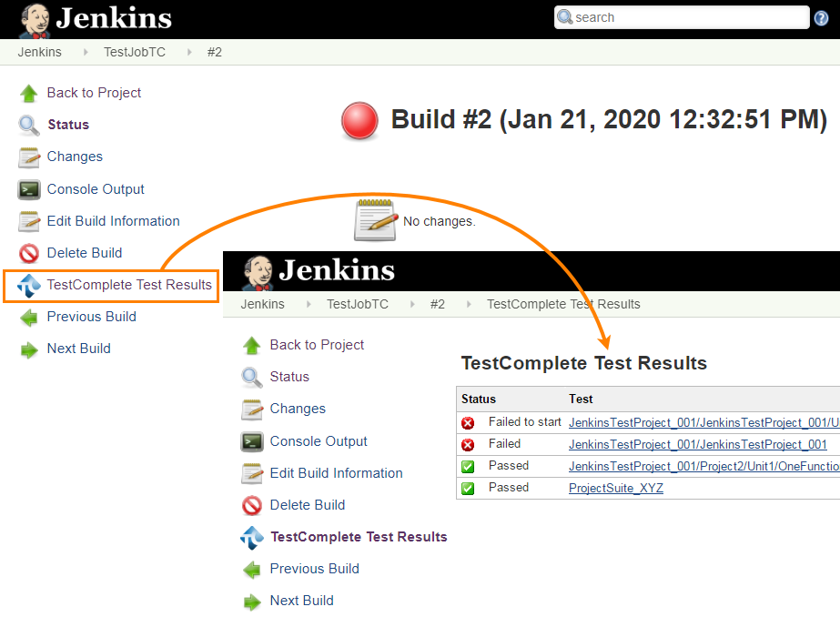The width and height of the screenshot is (840, 617).
Task: Click the green left arrow beside Previous Build in the upper sidebar
Action: [29, 318]
